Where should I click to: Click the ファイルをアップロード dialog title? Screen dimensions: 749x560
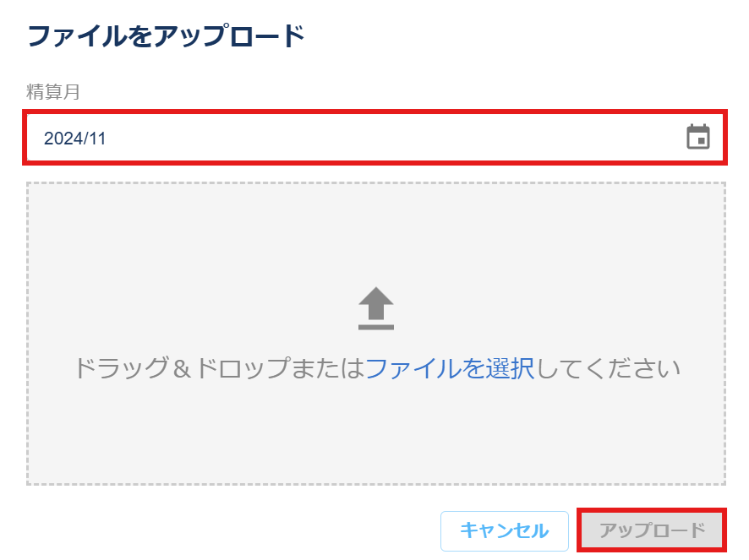(167, 36)
